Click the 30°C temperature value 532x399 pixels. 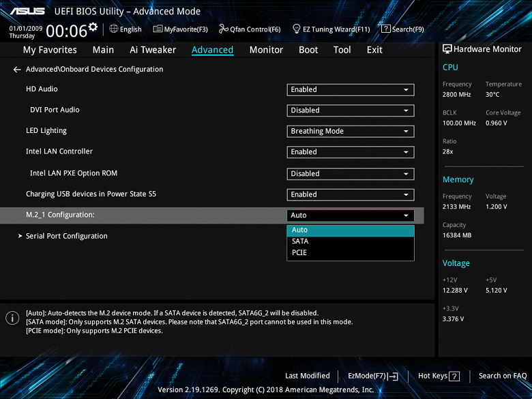[492, 95]
